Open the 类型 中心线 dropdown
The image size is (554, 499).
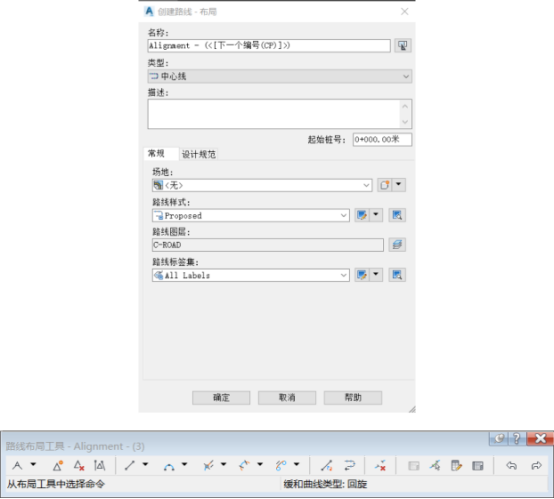click(x=279, y=76)
